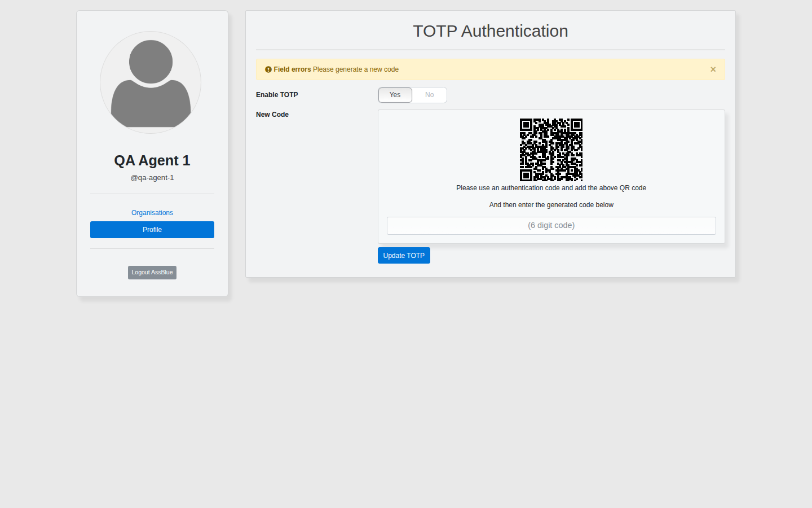
Task: Click the @qa-agent-1 username
Action: click(152, 178)
